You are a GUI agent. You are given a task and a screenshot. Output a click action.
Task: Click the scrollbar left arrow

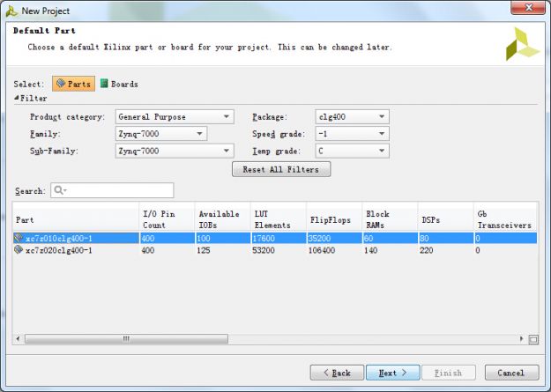[18, 339]
